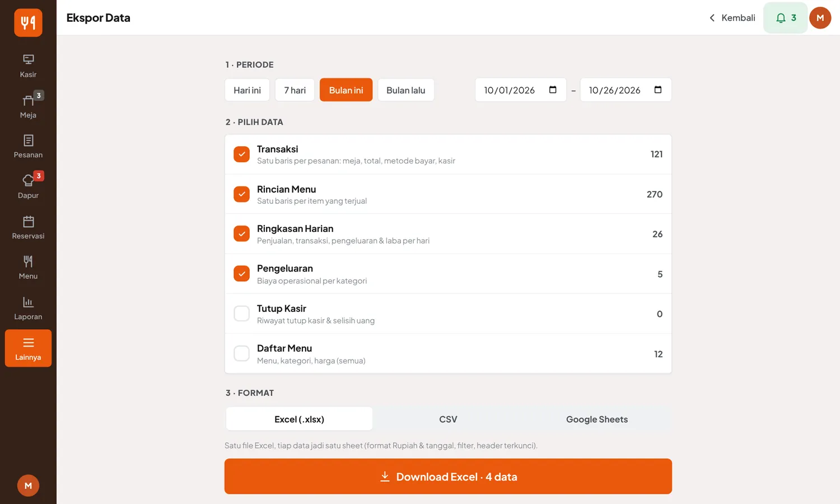Open Reservasi in sidebar
This screenshot has height=504, width=840.
tap(28, 227)
